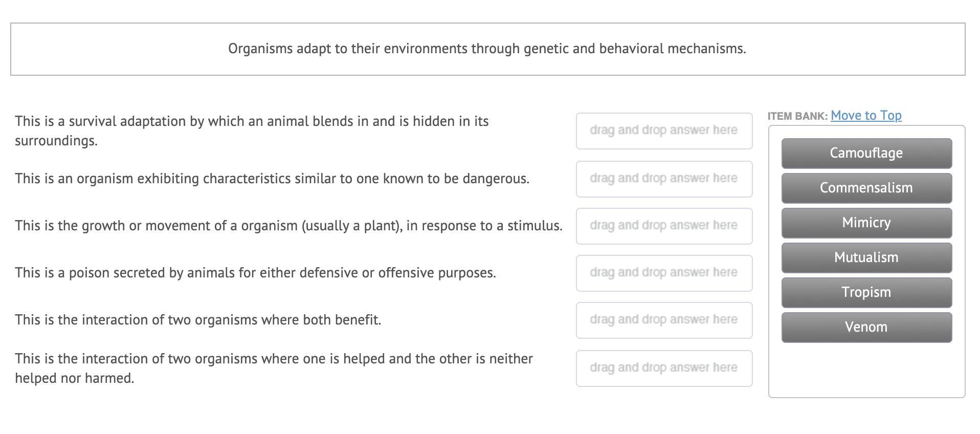Click the statement where both organisms benefit
This screenshot has width=980, height=434.
(x=198, y=320)
